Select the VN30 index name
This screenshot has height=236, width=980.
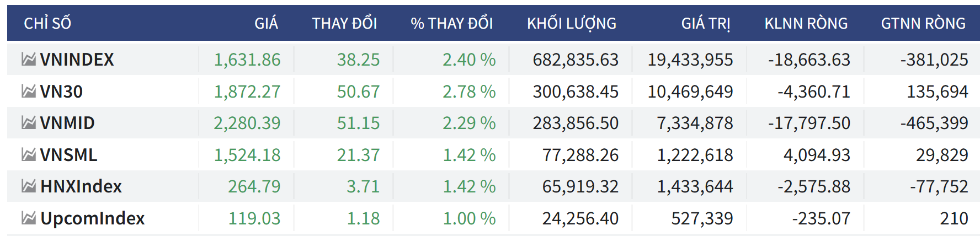coord(61,92)
